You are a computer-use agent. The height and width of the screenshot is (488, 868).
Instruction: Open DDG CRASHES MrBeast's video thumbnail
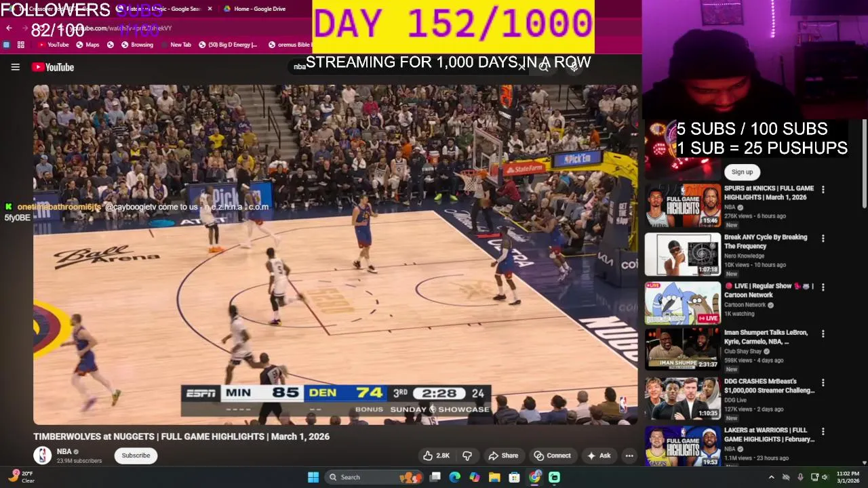(x=682, y=399)
